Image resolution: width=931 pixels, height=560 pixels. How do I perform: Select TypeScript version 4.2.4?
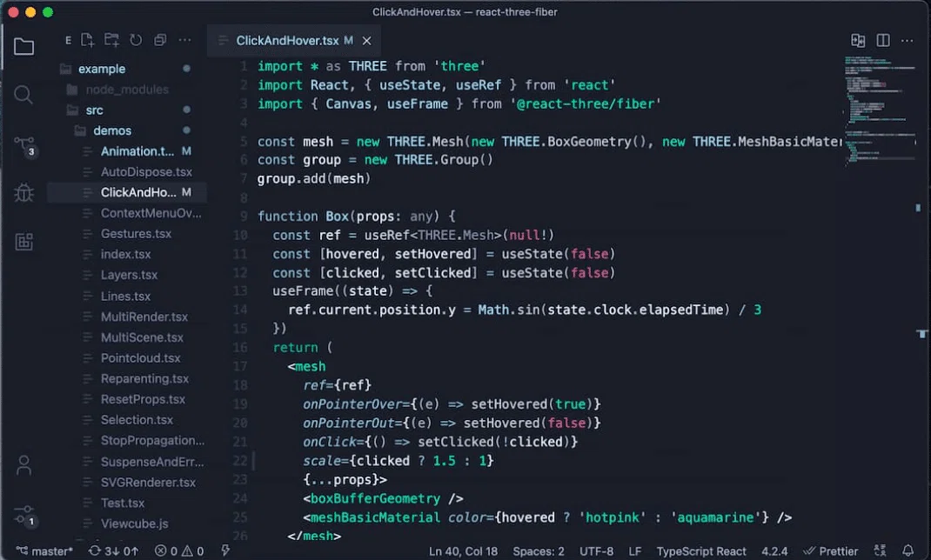pyautogui.click(x=775, y=551)
